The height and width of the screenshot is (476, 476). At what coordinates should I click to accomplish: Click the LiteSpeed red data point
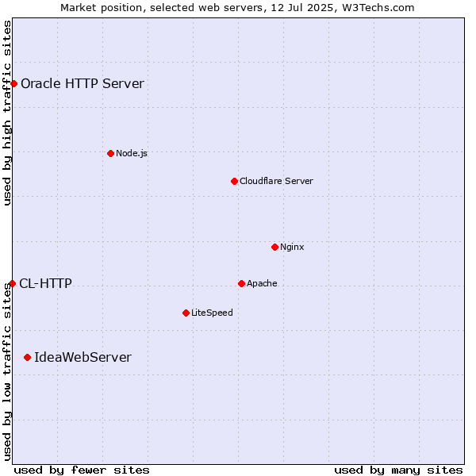click(186, 313)
